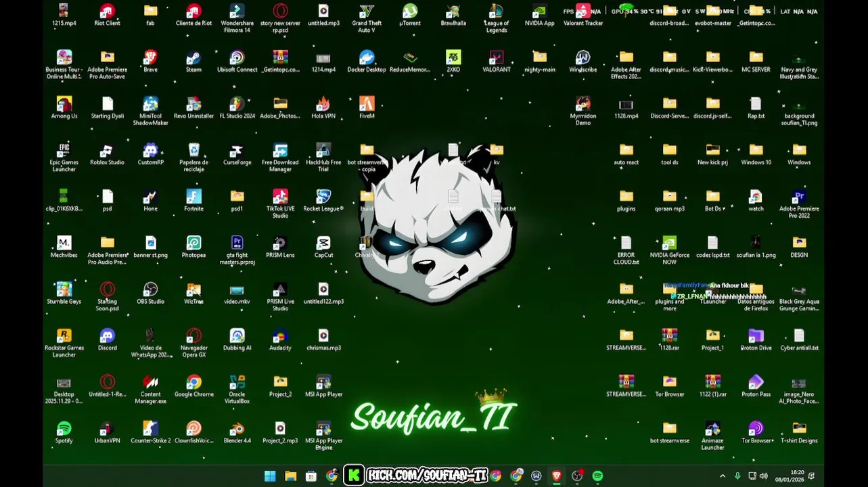868x487 pixels.
Task: Select the Valorant Tracker icon
Action: coord(583,15)
